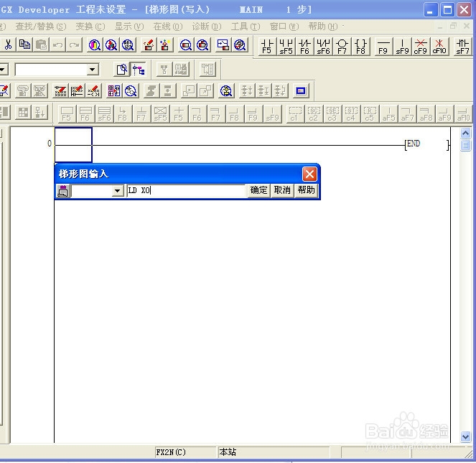Cancel ladder input with 取消 button
The height and width of the screenshot is (463, 476).
[282, 190]
